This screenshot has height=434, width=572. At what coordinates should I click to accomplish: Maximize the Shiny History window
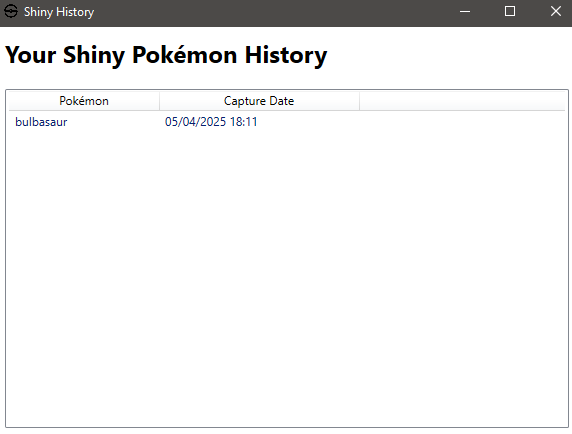point(510,12)
